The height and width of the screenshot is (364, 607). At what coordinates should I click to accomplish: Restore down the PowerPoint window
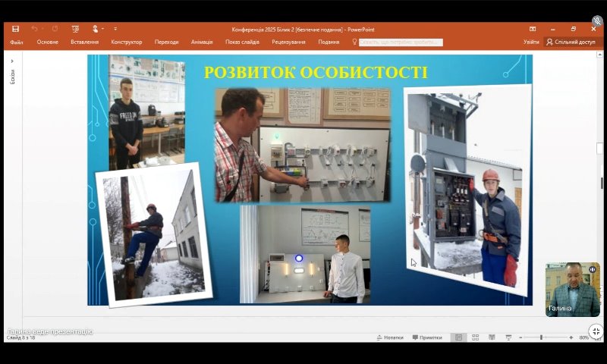[574, 29]
